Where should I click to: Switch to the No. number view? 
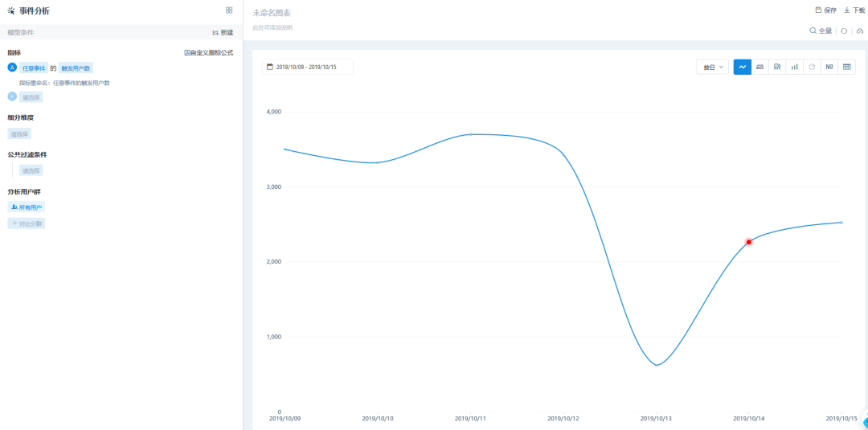tap(829, 67)
